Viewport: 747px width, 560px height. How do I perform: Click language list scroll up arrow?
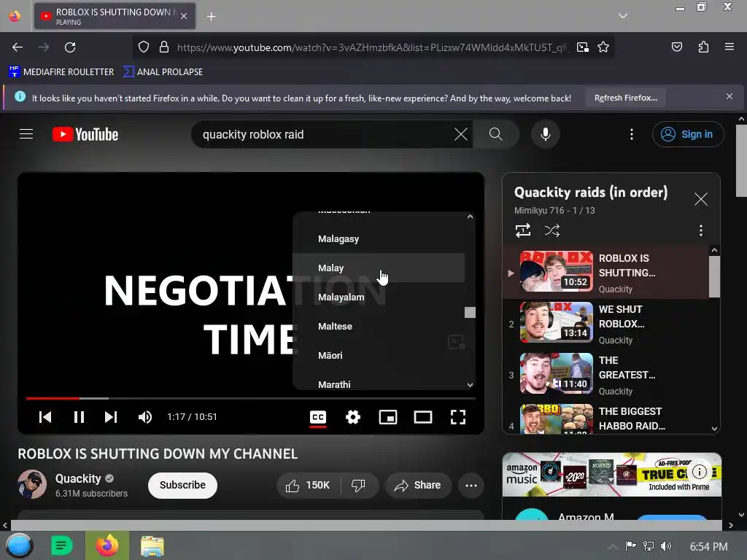(471, 217)
